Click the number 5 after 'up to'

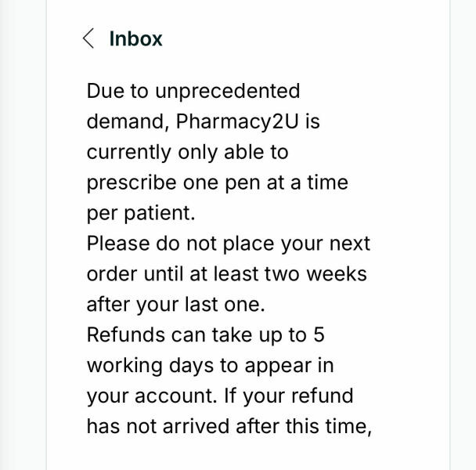[x=318, y=335]
